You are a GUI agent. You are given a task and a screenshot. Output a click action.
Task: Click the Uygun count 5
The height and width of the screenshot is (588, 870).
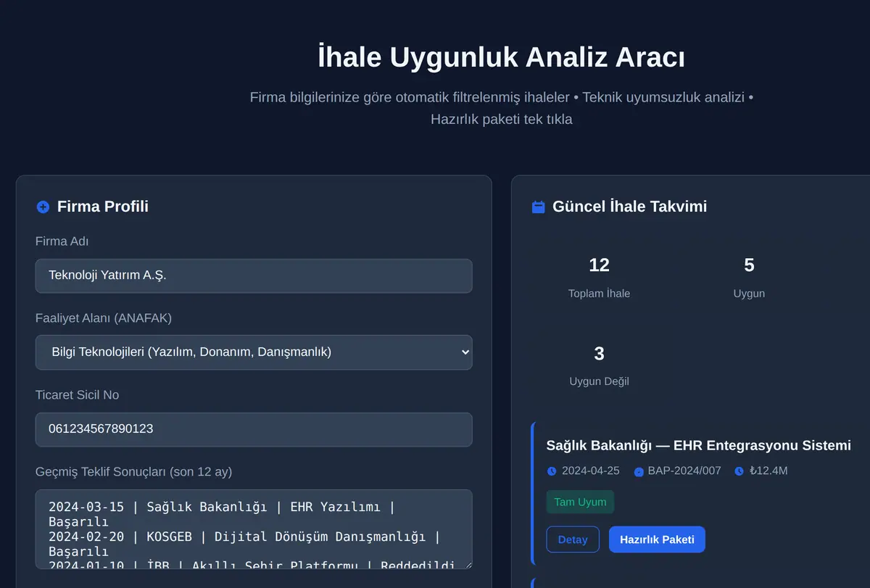(749, 265)
